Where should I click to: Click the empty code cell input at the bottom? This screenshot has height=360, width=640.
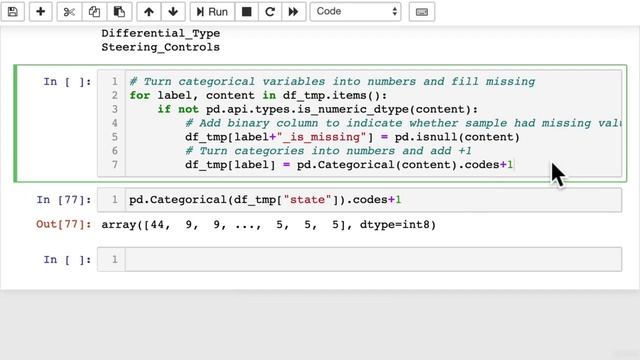coord(373,259)
